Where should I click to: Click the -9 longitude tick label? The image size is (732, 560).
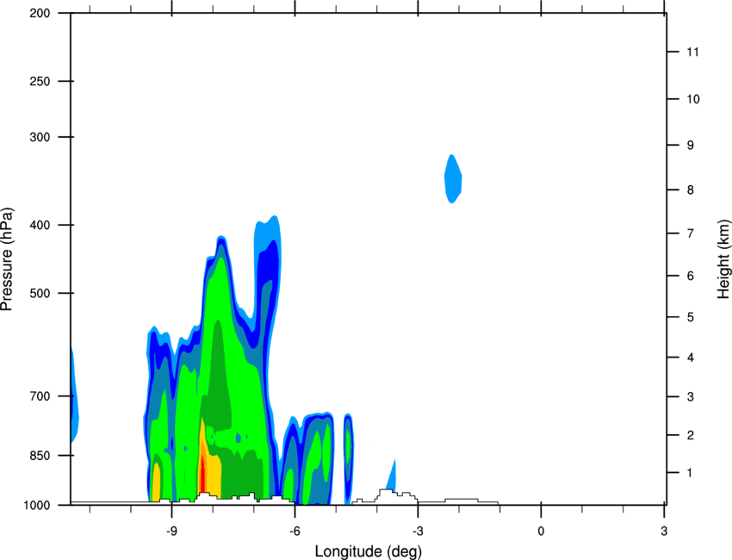pyautogui.click(x=171, y=532)
